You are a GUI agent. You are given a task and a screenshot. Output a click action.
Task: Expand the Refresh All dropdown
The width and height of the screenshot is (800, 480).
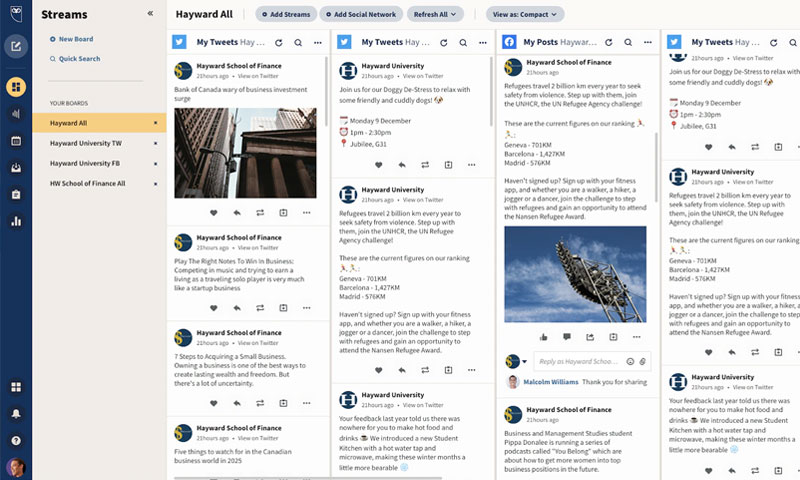click(x=435, y=14)
